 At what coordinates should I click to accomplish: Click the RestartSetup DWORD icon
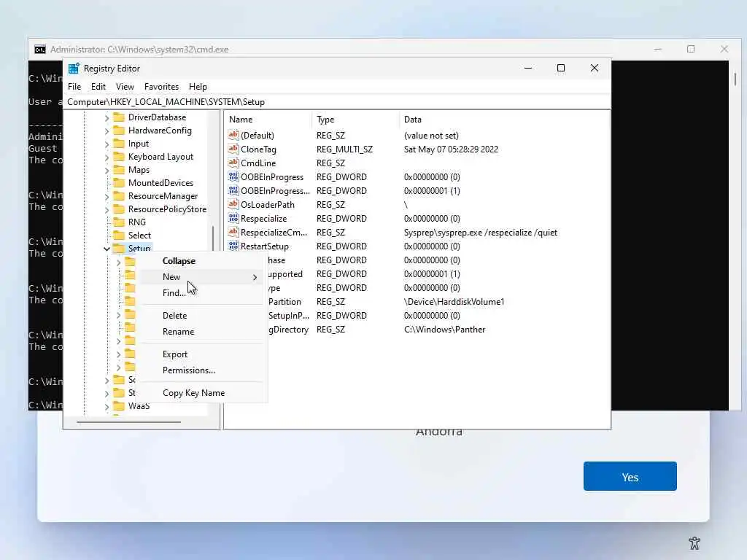pos(233,246)
